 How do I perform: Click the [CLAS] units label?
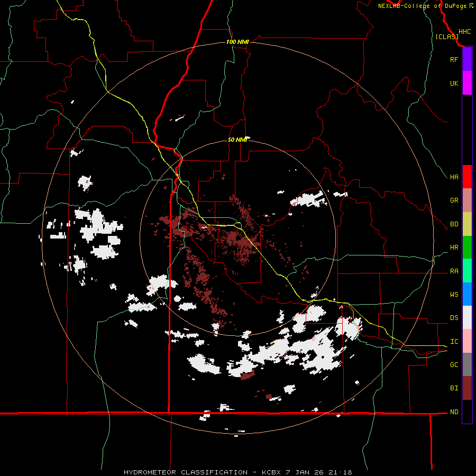[447, 36]
